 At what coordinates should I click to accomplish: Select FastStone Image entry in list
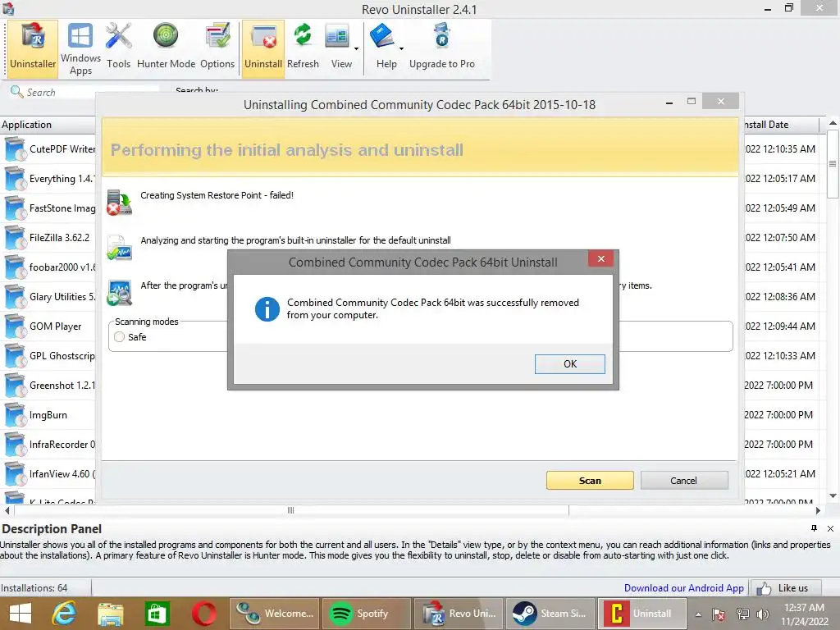[49, 208]
